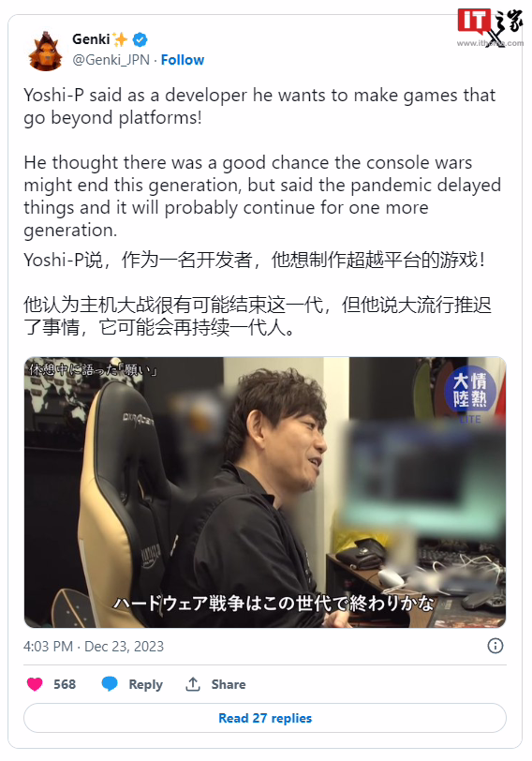Click the Genki display name
532x761 pixels.
coord(91,38)
